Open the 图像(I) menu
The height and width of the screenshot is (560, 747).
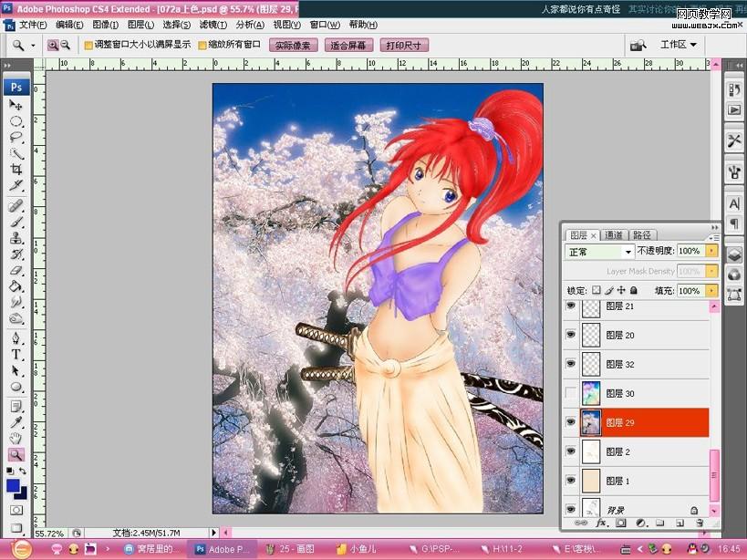[105, 25]
